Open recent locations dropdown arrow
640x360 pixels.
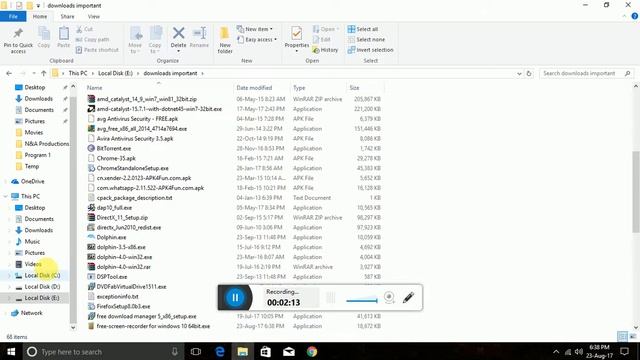tap(33, 73)
